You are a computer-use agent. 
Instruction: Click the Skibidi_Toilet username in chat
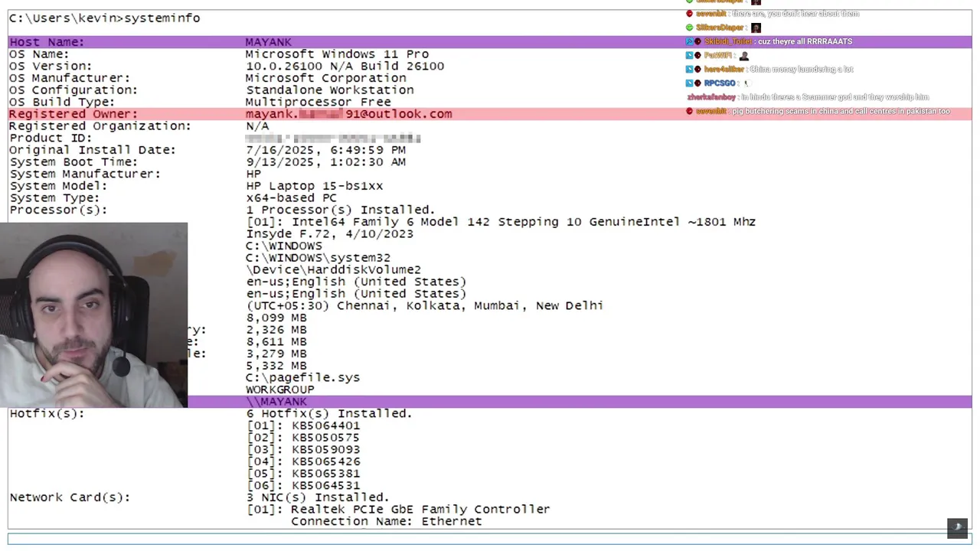[727, 41]
